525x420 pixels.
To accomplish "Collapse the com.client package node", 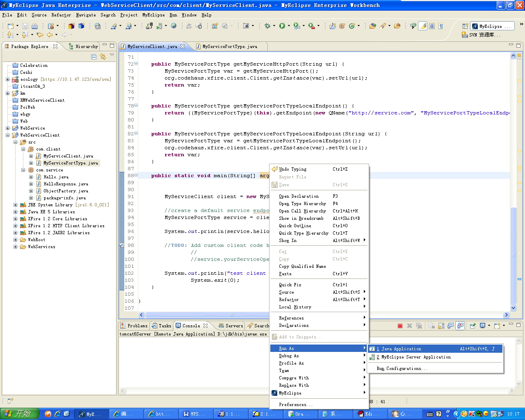I will (x=23, y=149).
